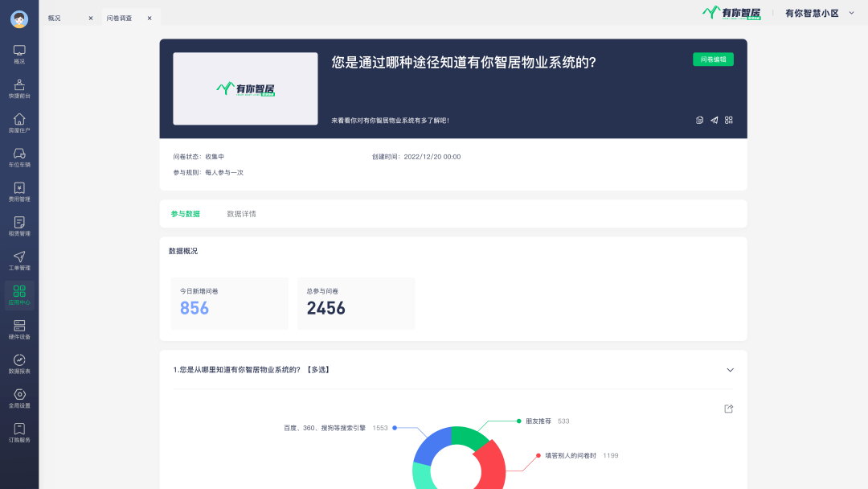Click the 总参与问卷 2456 card
The height and width of the screenshot is (489, 868).
356,303
